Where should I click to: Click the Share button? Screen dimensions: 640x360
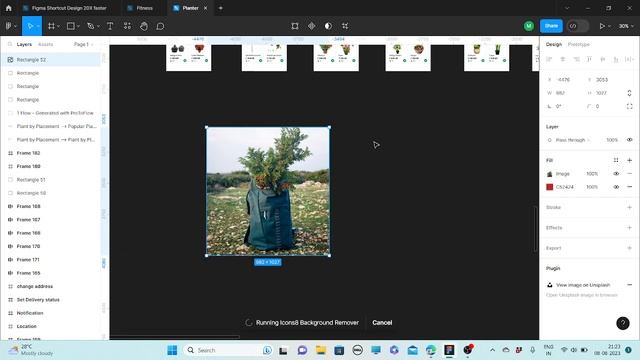coord(551,26)
